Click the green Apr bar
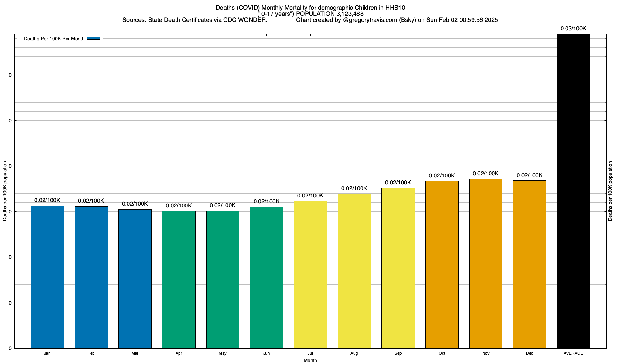This screenshot has height=364, width=622. [179, 279]
